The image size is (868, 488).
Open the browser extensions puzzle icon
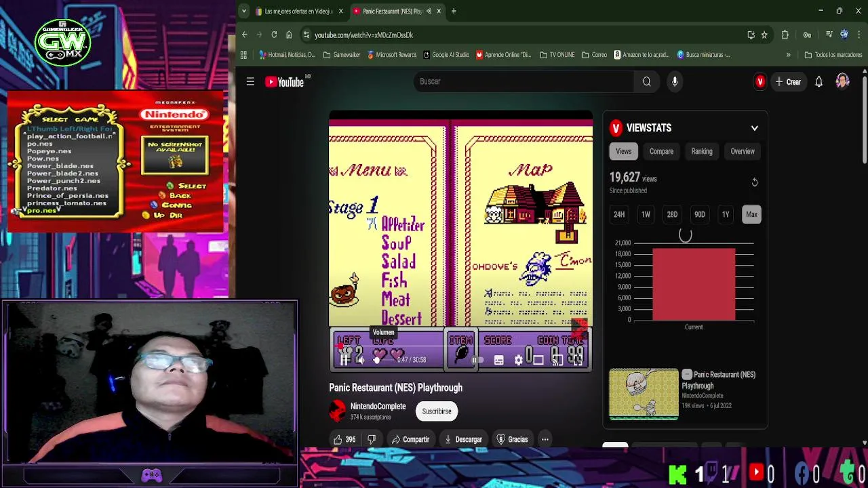coord(785,35)
